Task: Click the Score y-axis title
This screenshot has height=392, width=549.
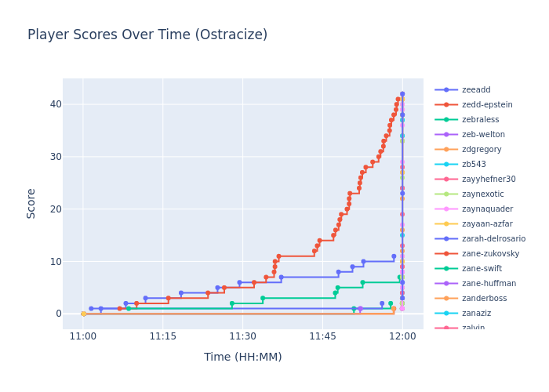Action: click(x=31, y=203)
